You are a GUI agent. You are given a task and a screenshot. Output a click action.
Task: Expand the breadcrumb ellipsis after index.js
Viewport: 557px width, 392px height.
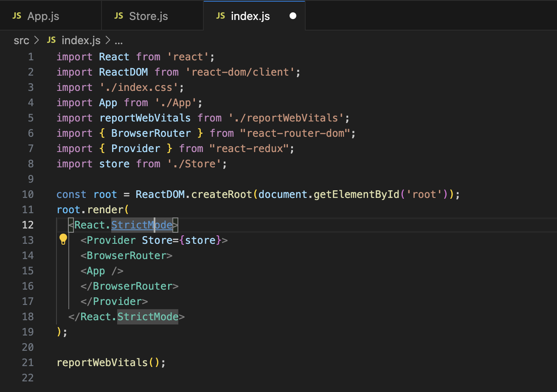coord(118,40)
